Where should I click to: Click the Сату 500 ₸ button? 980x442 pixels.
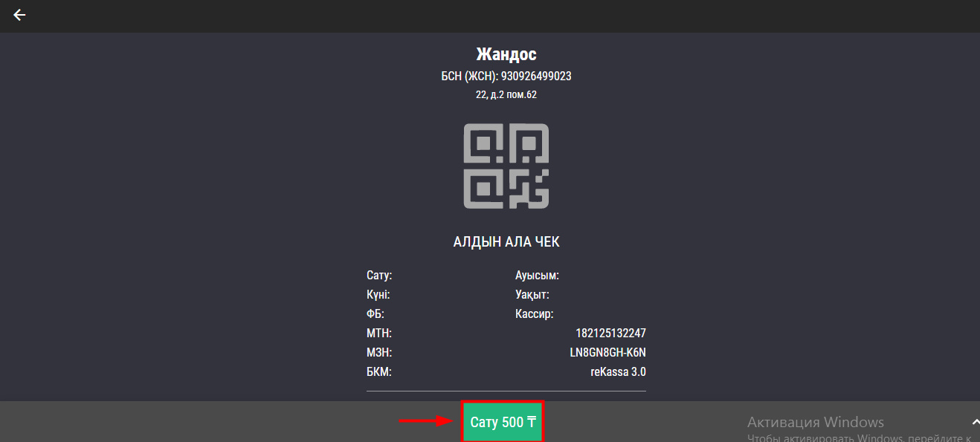tap(503, 422)
